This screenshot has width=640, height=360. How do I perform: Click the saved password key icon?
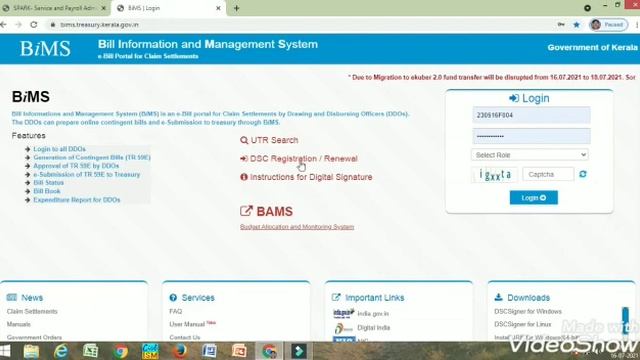coord(561,25)
